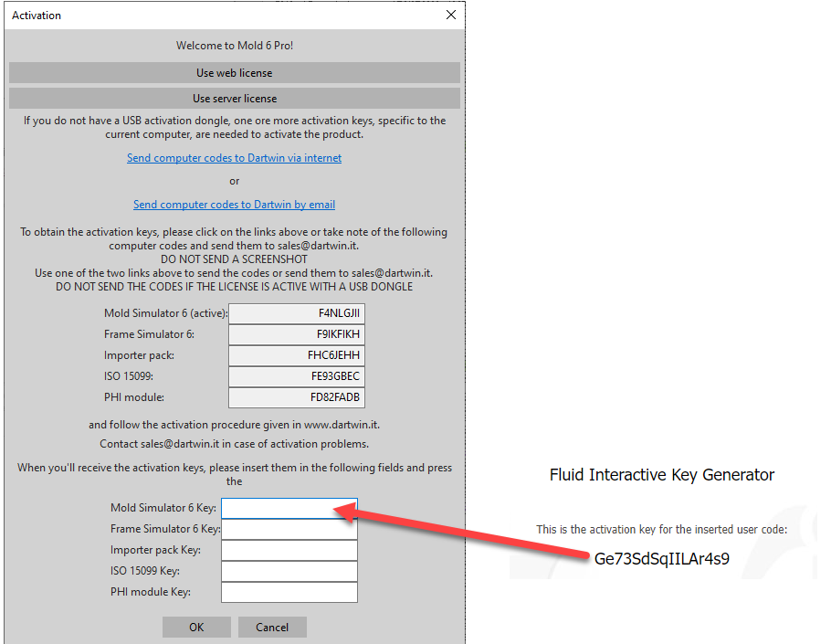Focus the Mold Simulator 6 Key input
Screen dimensions: 831x644
point(289,508)
